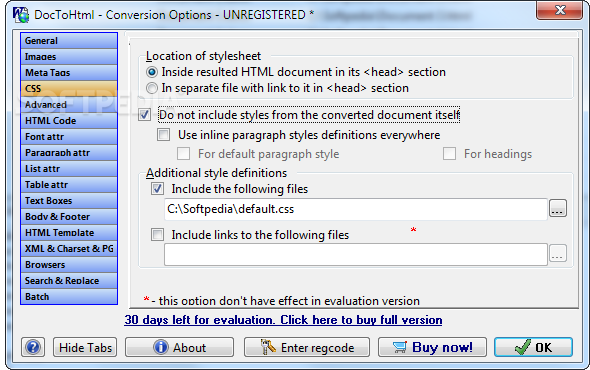Click the green checkmark OK icon

coord(522,347)
